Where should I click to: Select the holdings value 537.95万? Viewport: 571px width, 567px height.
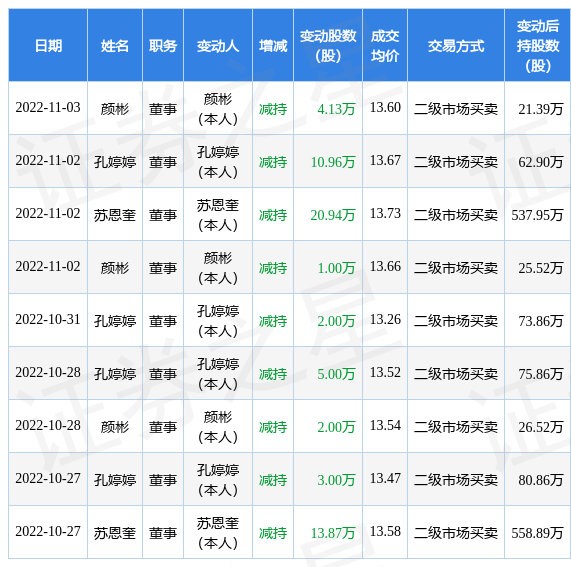pyautogui.click(x=537, y=215)
